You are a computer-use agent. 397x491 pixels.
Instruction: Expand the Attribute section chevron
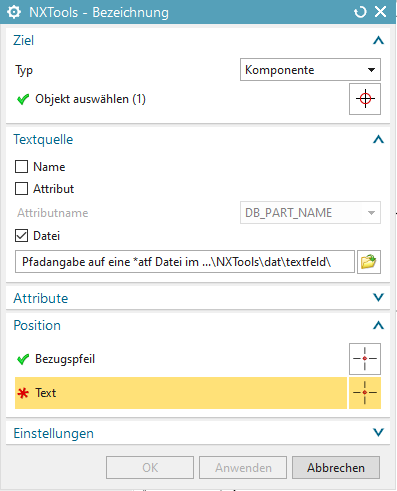[378, 297]
